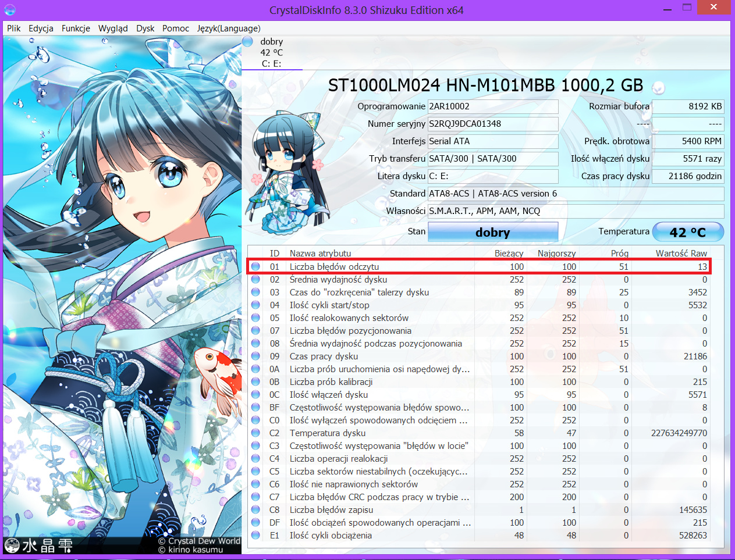Click the orb next to the drive model title
Image resolution: width=735 pixels, height=560 pixels.
tap(659, 88)
